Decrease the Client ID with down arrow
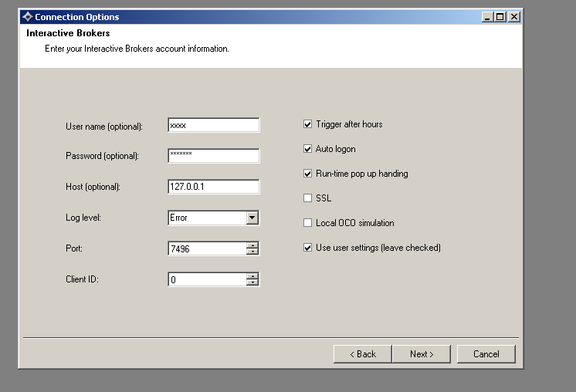This screenshot has height=392, width=576. tap(252, 282)
